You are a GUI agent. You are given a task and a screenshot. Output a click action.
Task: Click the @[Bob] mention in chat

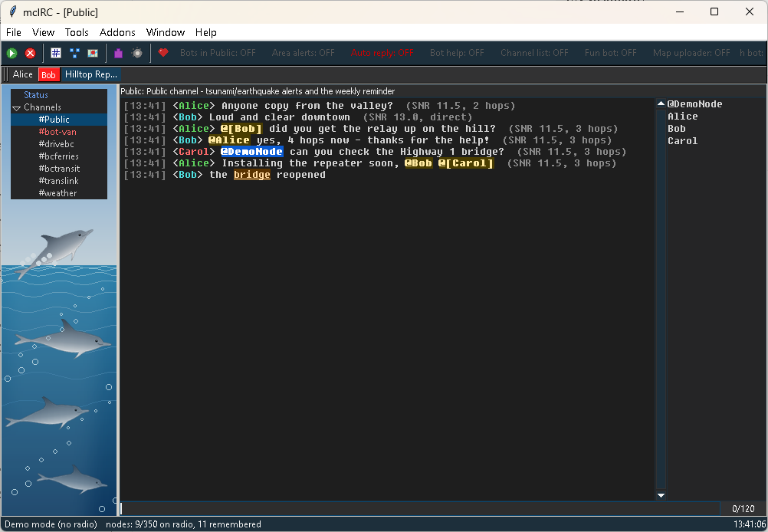coord(241,128)
